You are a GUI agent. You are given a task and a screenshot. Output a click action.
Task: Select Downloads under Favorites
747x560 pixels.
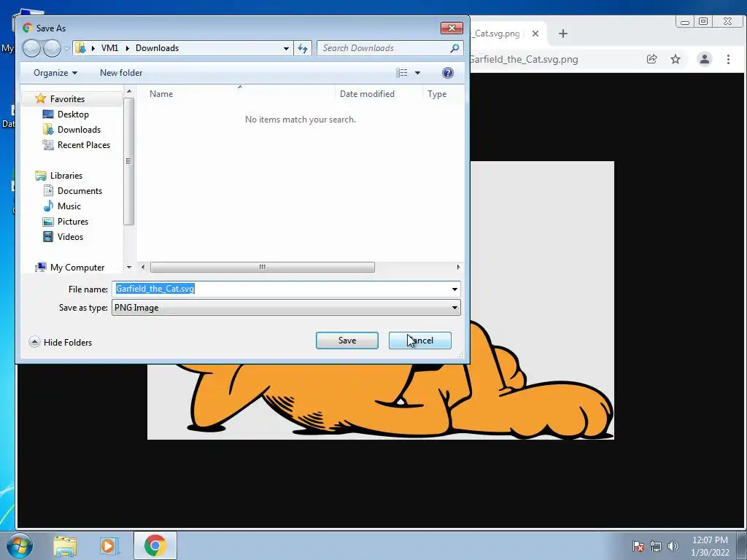[x=79, y=130]
